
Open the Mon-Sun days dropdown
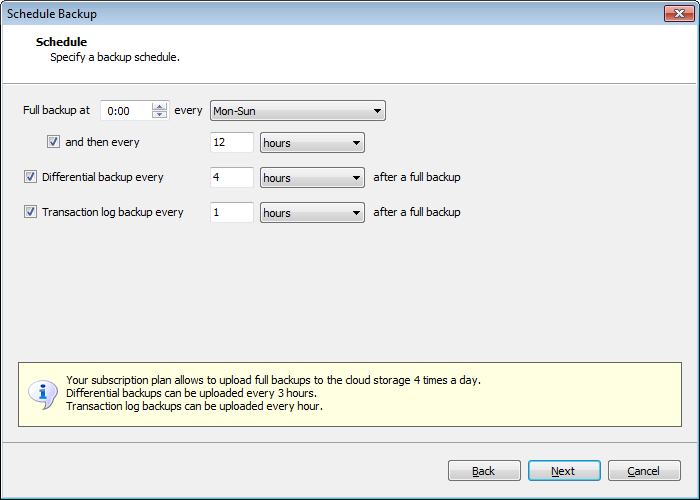point(298,111)
